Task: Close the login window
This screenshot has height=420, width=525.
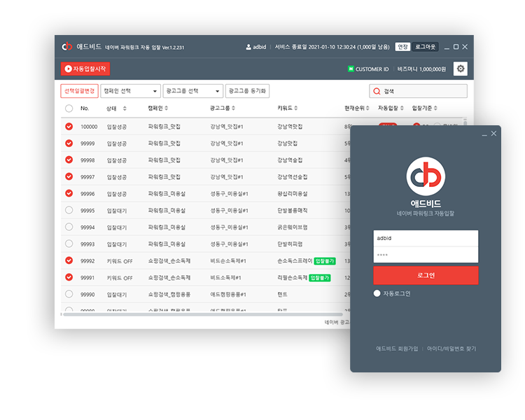Action: tap(493, 134)
